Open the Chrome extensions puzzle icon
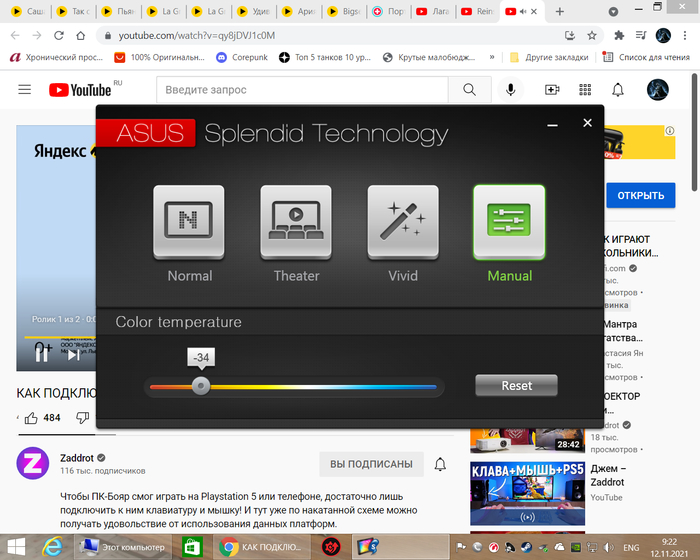The height and width of the screenshot is (560, 700). click(x=619, y=35)
